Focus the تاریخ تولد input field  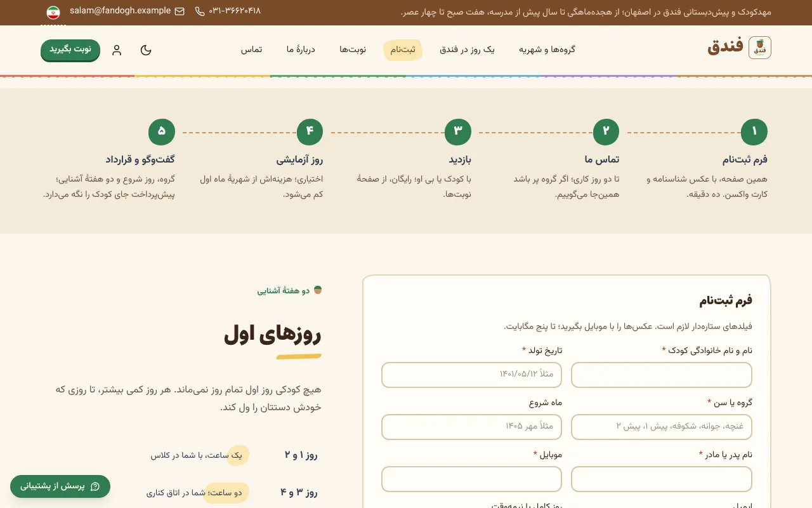click(471, 375)
